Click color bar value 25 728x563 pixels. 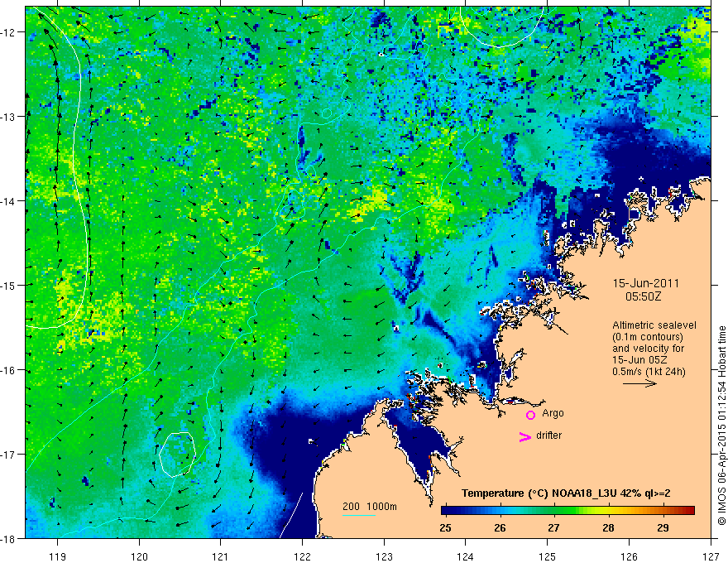(445, 527)
